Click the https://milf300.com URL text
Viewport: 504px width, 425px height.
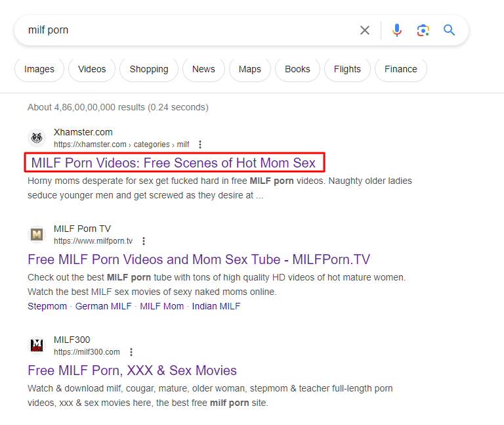[87, 352]
